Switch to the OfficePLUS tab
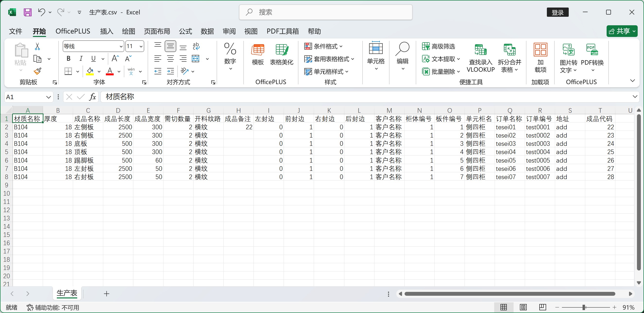644x313 pixels. tap(73, 31)
